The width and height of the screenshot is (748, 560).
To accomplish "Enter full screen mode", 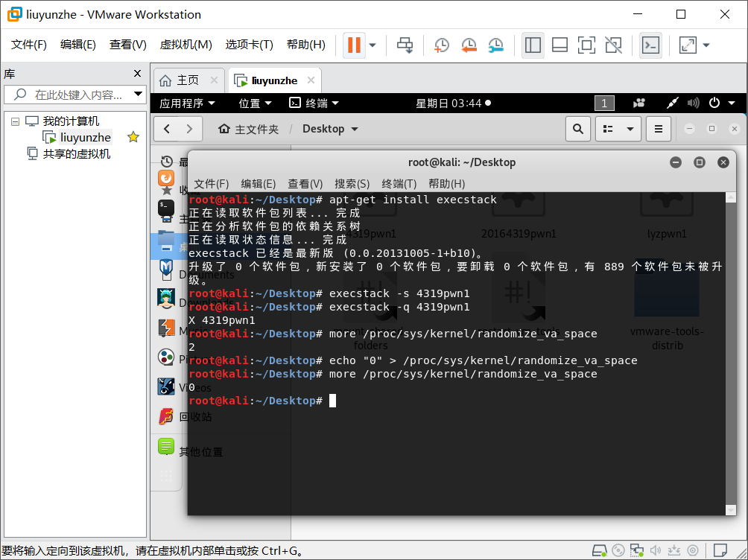I will pyautogui.click(x=586, y=45).
